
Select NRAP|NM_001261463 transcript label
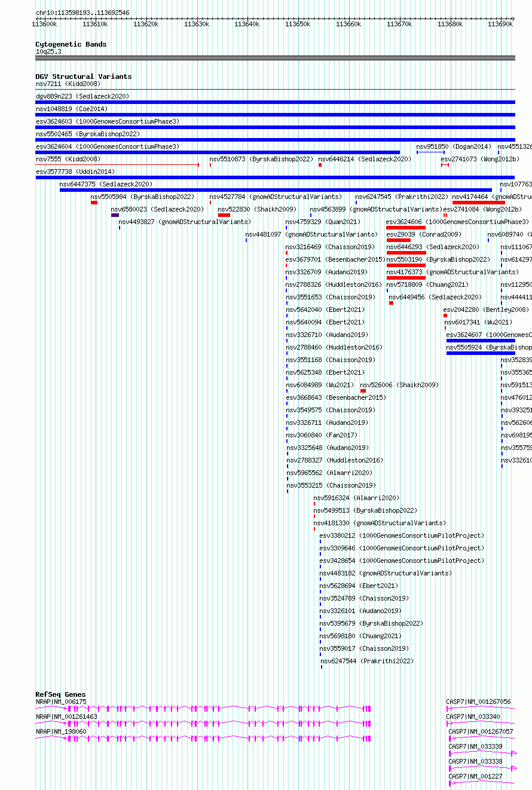(x=66, y=716)
